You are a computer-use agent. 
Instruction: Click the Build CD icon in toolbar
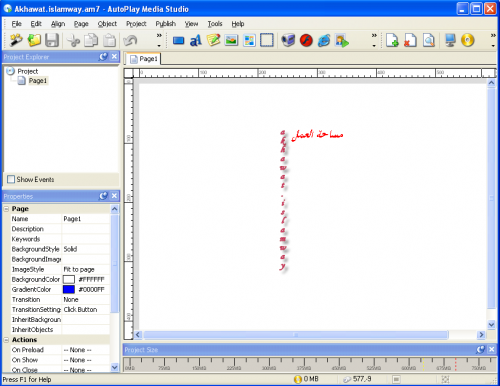click(468, 40)
